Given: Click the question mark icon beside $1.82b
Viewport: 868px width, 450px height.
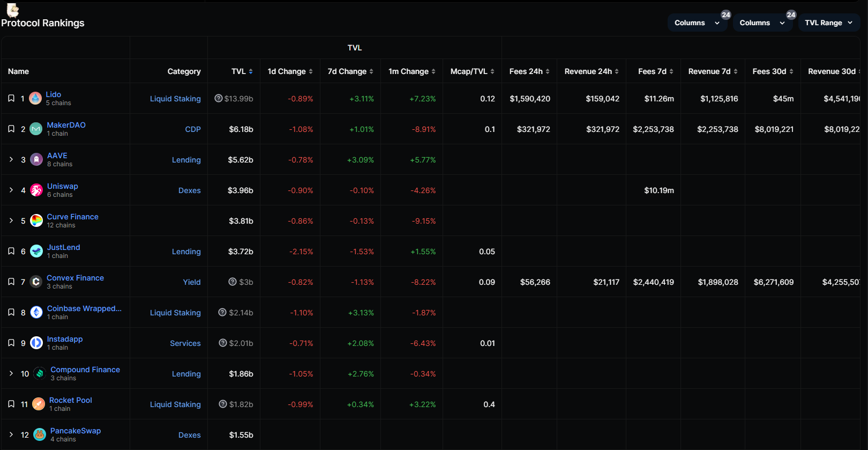Looking at the screenshot, I should [x=223, y=404].
